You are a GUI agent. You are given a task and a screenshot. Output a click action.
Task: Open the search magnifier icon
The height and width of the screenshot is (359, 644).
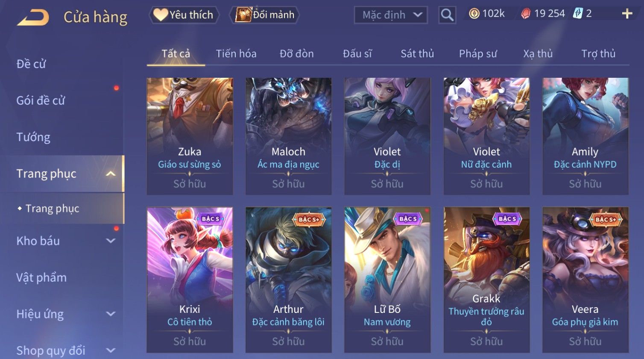pyautogui.click(x=447, y=15)
